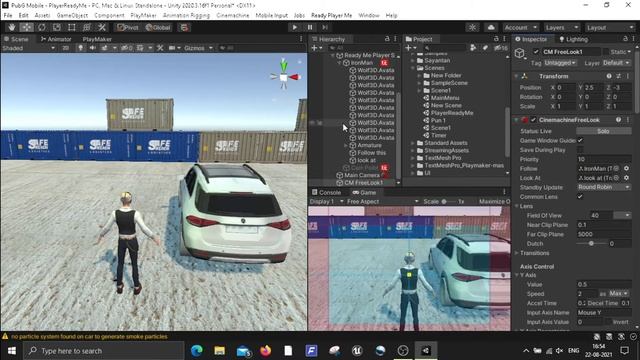
Task: Toggle Global handle rotation button
Action: pos(158,27)
